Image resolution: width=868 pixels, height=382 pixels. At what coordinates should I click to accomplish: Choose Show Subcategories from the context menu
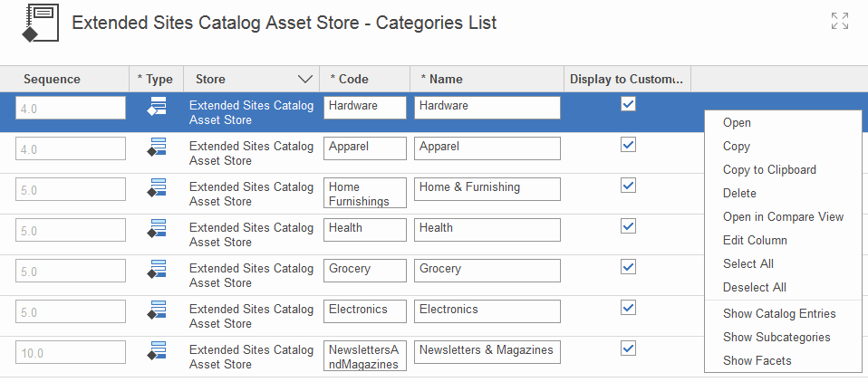pyautogui.click(x=776, y=338)
